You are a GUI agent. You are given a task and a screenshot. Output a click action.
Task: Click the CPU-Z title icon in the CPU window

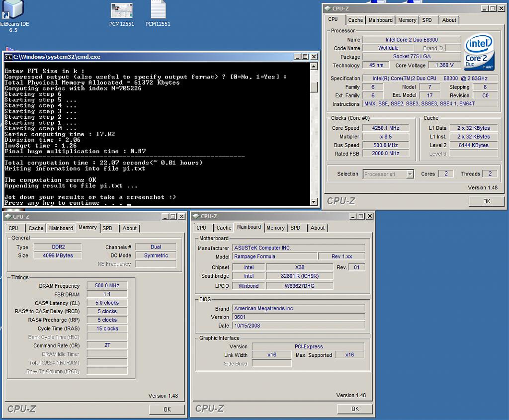pyautogui.click(x=328, y=8)
